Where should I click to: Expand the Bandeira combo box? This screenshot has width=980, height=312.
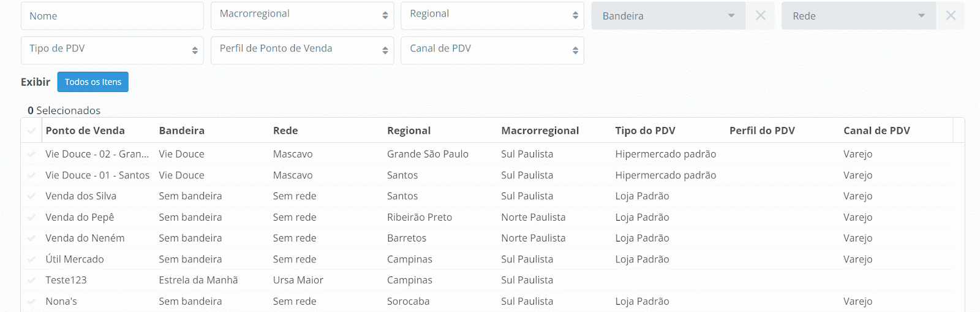click(x=668, y=16)
